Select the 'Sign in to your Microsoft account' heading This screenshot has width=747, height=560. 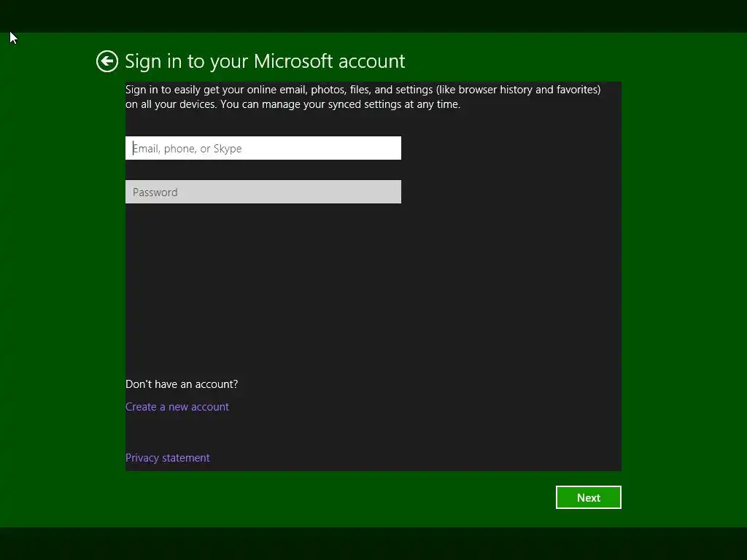point(265,61)
